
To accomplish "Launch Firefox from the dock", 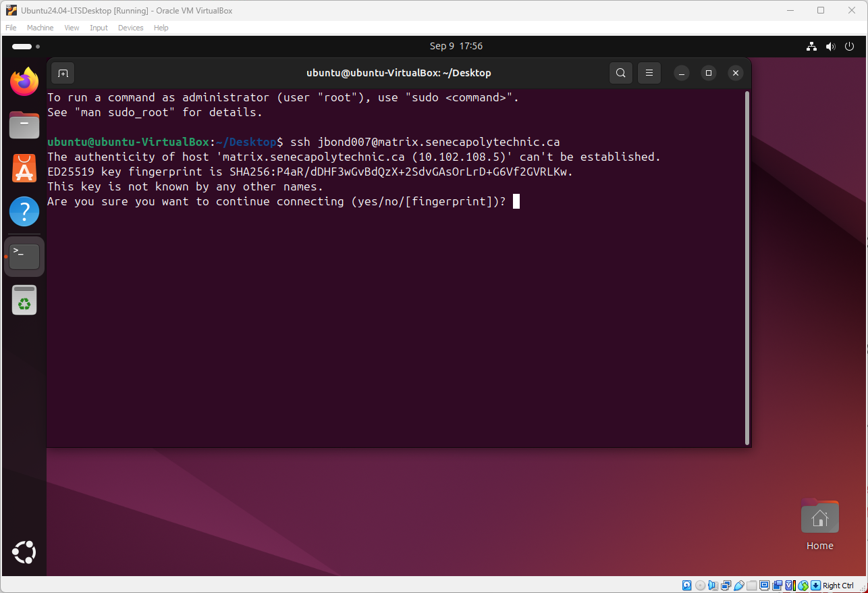I will tap(24, 82).
